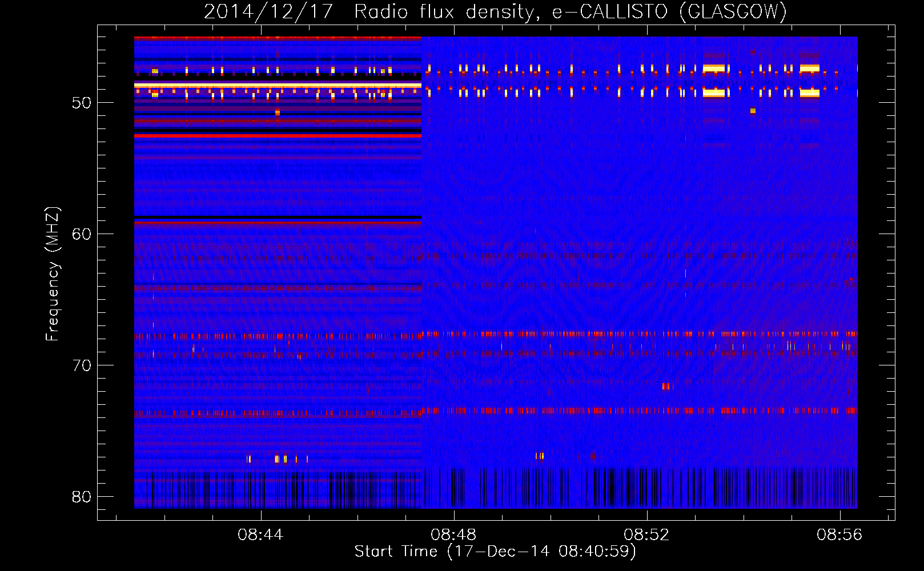The height and width of the screenshot is (571, 924).
Task: Click the 80 MHz frequency axis label
Action: click(x=82, y=497)
